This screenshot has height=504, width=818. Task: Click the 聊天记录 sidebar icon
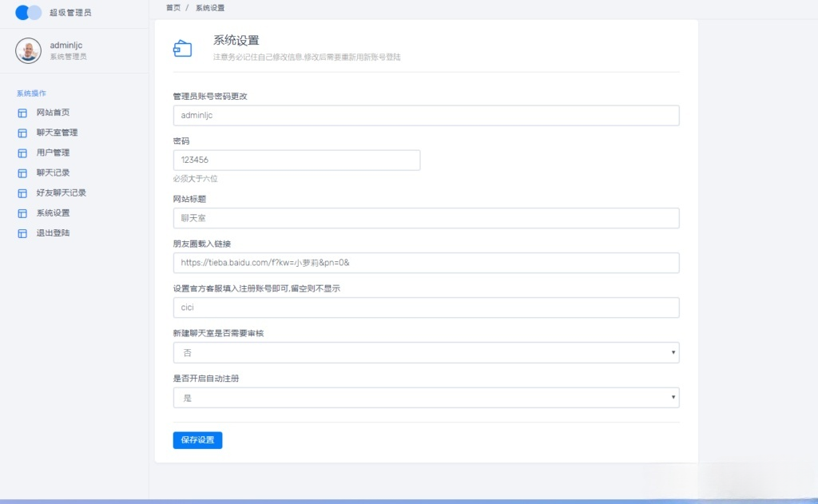tap(22, 173)
